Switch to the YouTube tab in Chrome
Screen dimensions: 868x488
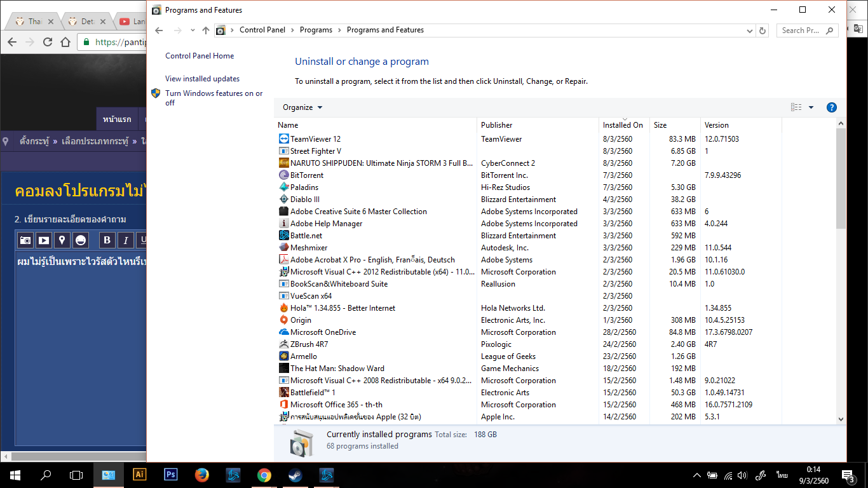click(133, 22)
